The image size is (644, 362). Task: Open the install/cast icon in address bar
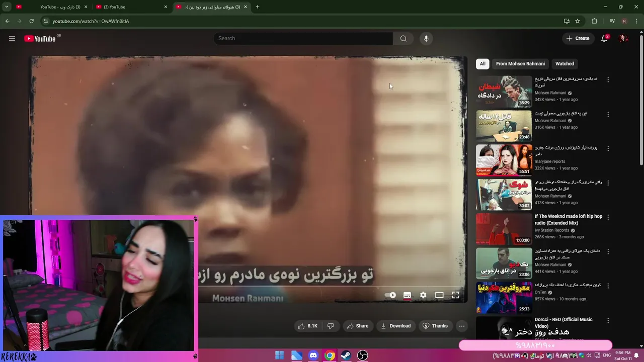[x=567, y=21]
